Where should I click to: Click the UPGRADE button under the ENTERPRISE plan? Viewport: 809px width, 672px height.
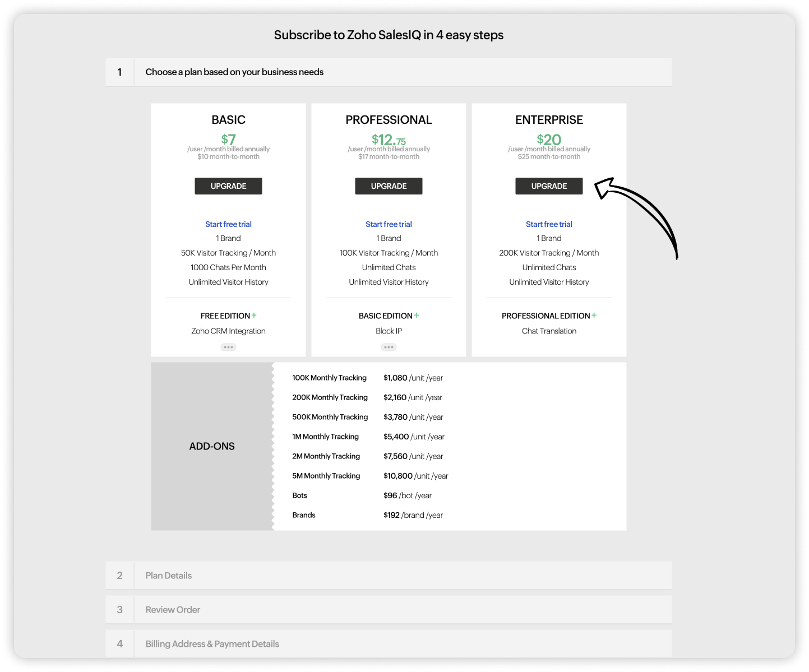coord(549,186)
